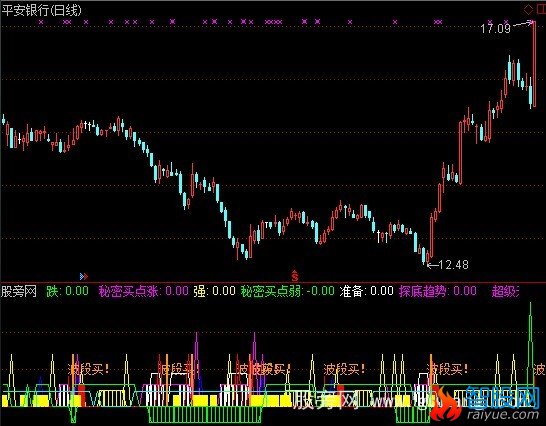Click the 秘密买点弱: -0.00 indicator label
This screenshot has height=426, width=546.
(x=288, y=291)
